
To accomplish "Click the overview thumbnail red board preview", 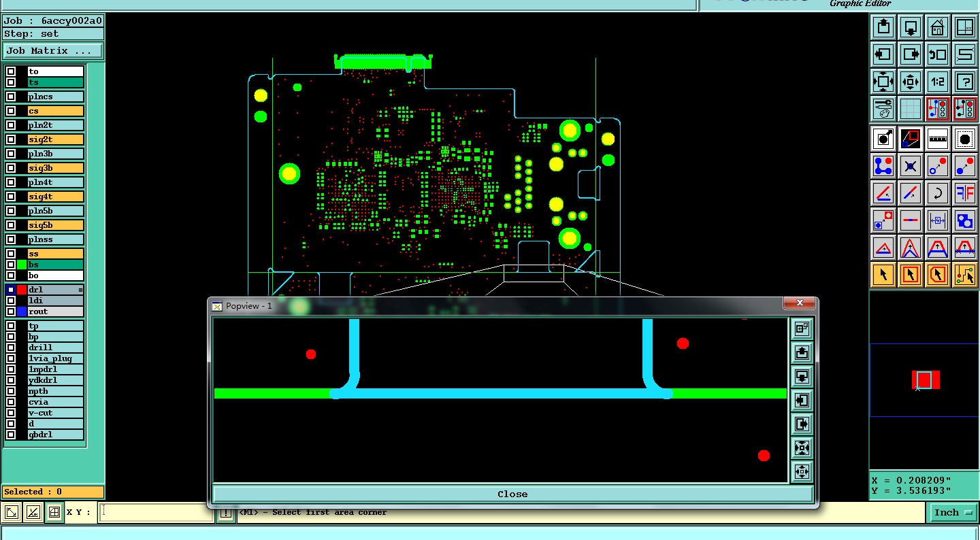I will coord(925,379).
